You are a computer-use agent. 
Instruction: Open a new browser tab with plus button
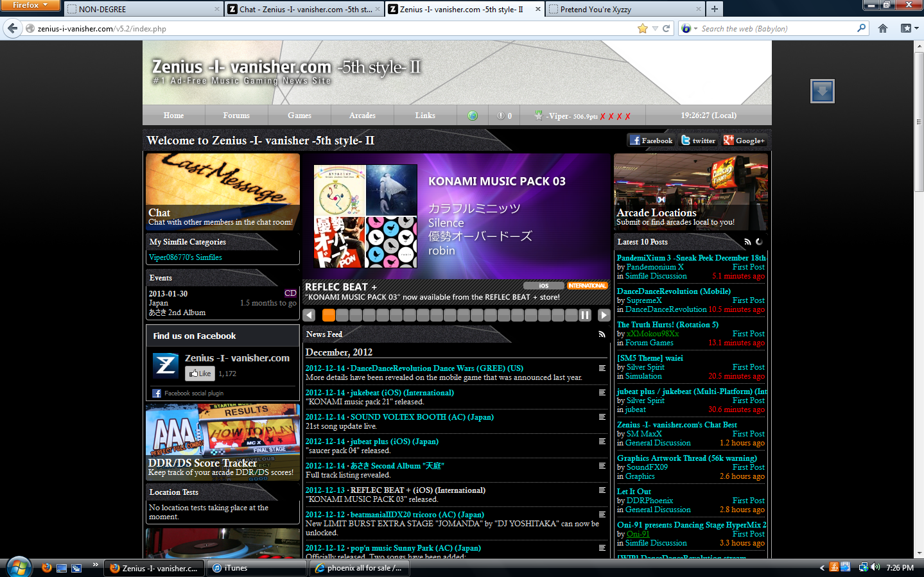(x=714, y=9)
